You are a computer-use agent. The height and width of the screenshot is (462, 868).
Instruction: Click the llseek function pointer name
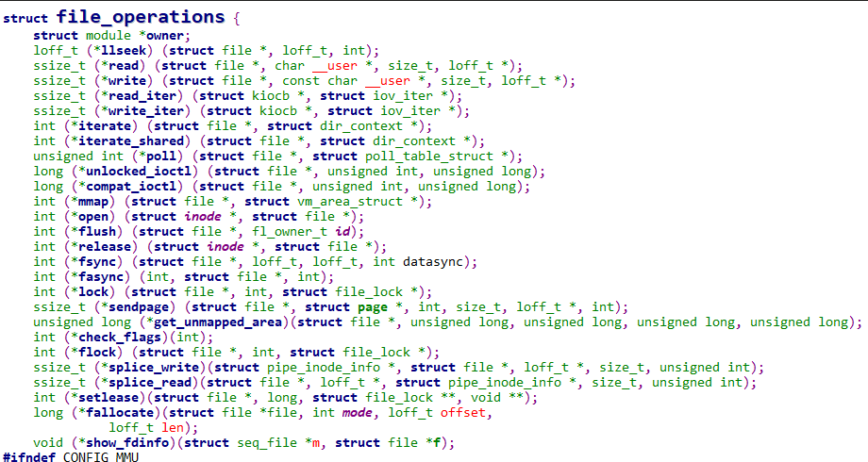pyautogui.click(x=124, y=50)
